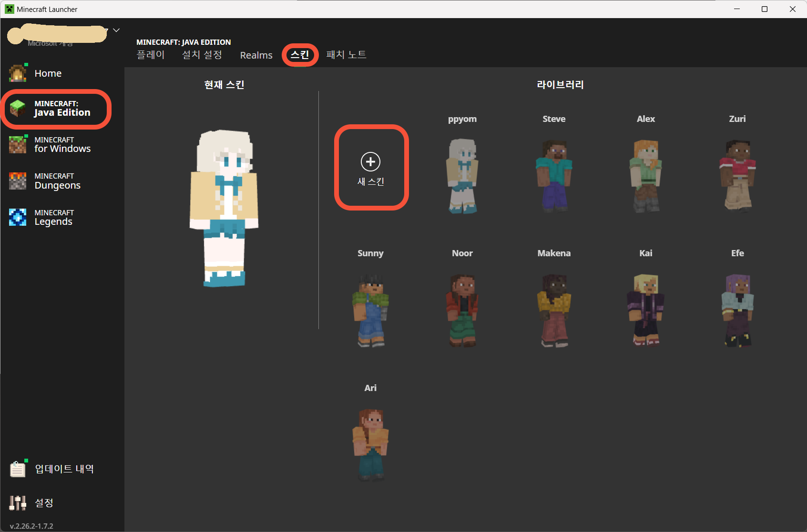This screenshot has width=807, height=532.
Task: Open the Minecraft Dungeons icon
Action: pos(18,181)
